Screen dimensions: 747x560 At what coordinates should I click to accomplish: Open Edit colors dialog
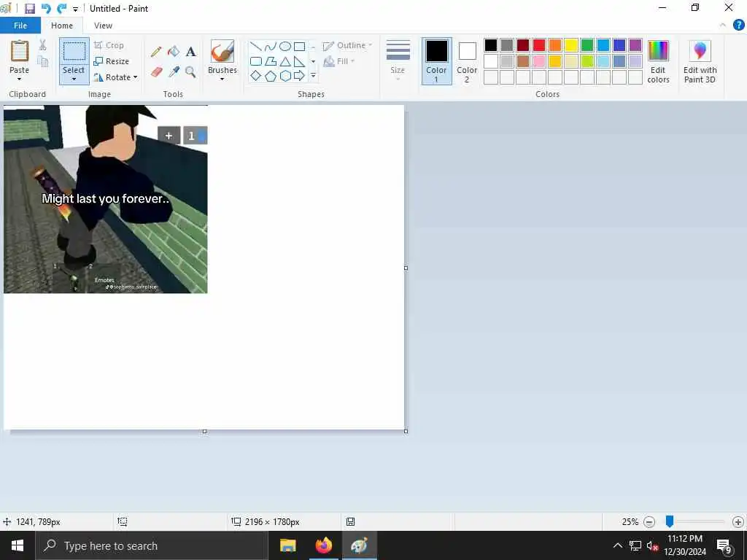[659, 62]
